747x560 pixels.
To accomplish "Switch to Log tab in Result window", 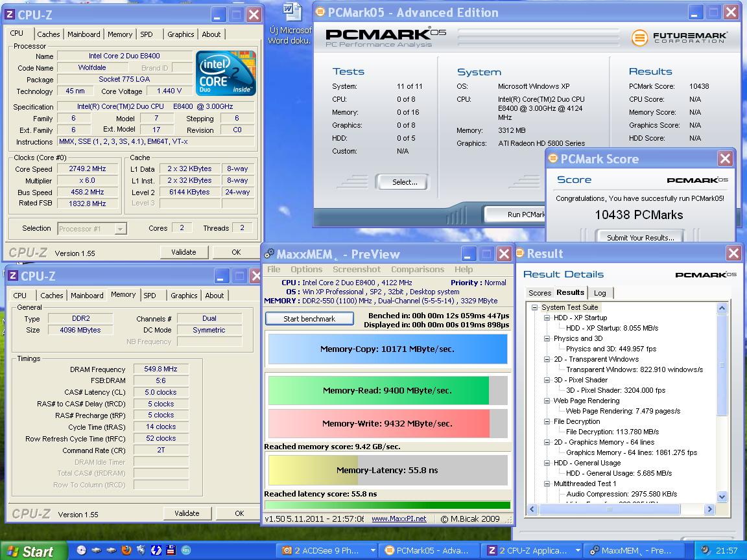I will click(x=600, y=293).
